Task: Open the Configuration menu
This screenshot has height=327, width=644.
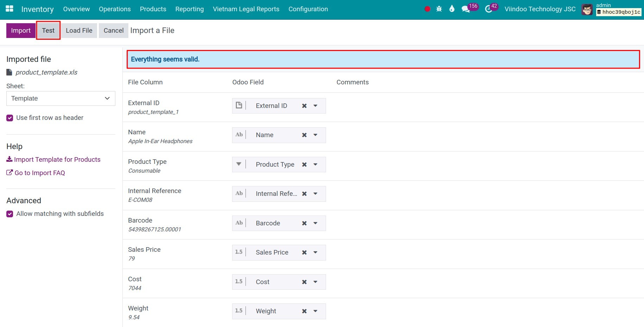Action: (x=308, y=9)
